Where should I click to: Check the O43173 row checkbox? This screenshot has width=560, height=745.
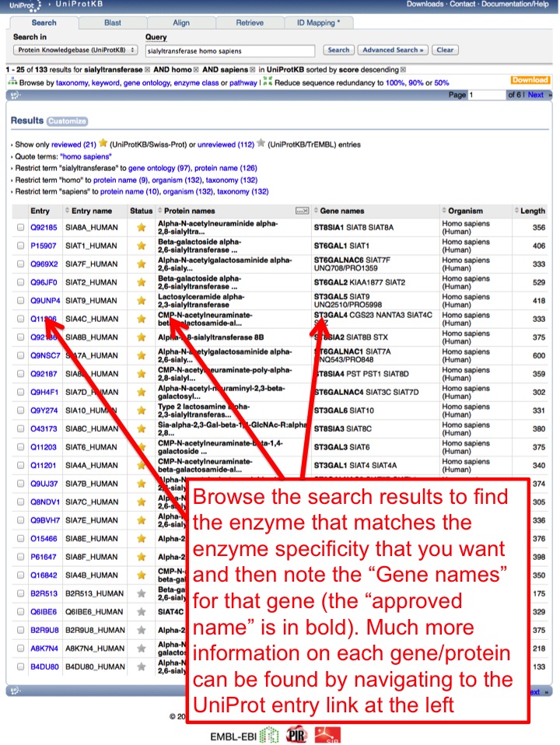point(20,428)
